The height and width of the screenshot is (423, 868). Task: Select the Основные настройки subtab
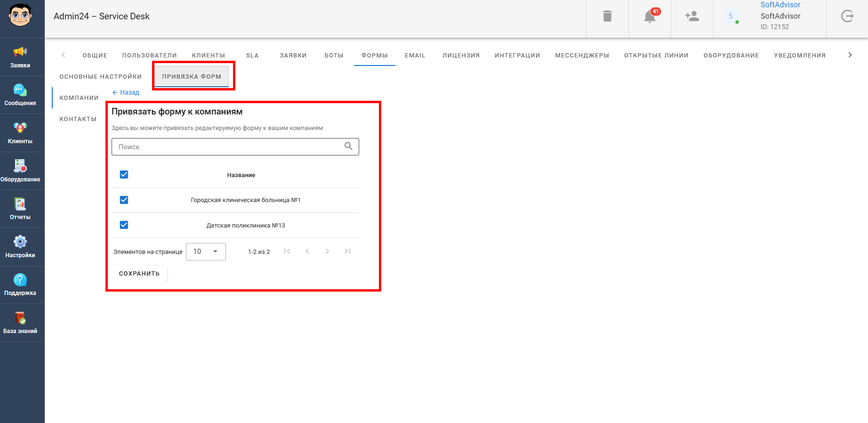tap(101, 77)
